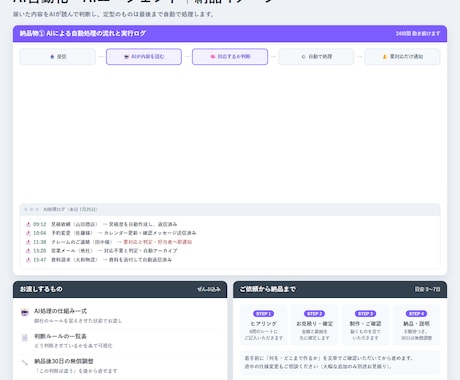Click the icon beside 11:38 log entry
460x380 pixels.
(28, 242)
